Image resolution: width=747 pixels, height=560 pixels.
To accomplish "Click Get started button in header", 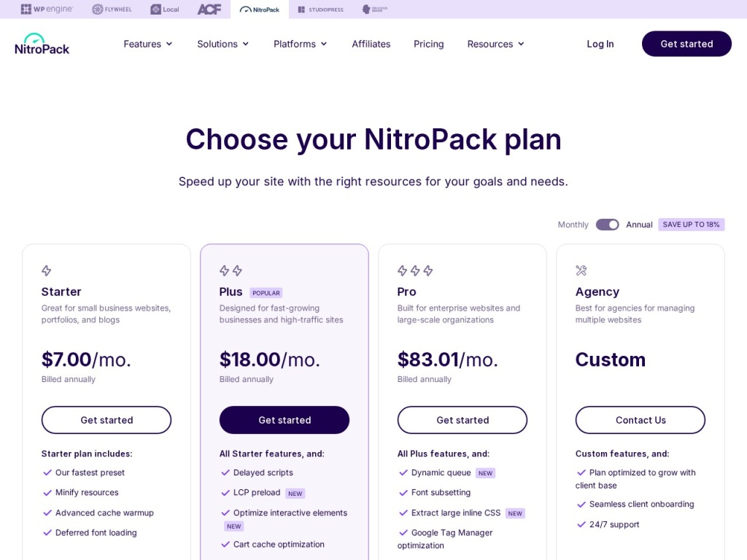I will 686,44.
